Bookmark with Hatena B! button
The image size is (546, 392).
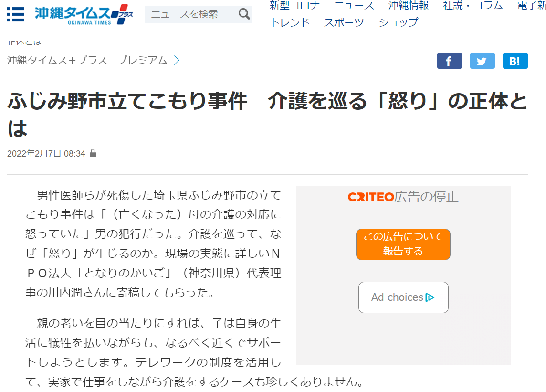click(x=515, y=61)
